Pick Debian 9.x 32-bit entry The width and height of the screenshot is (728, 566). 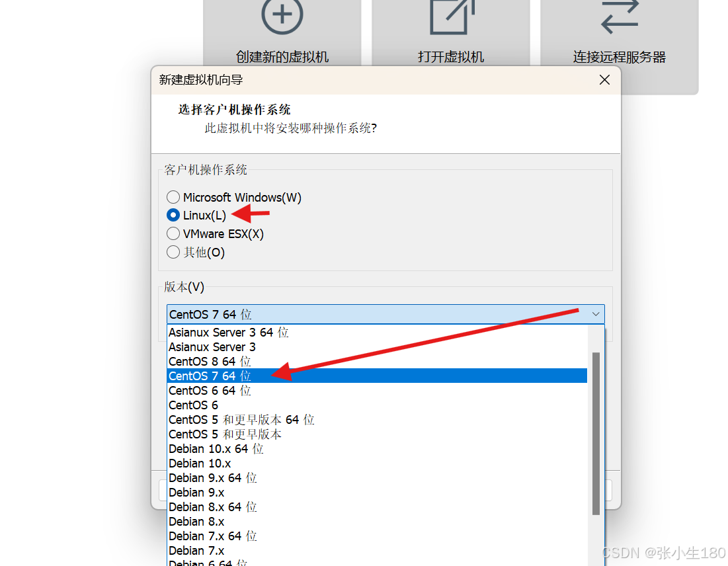tap(377, 492)
